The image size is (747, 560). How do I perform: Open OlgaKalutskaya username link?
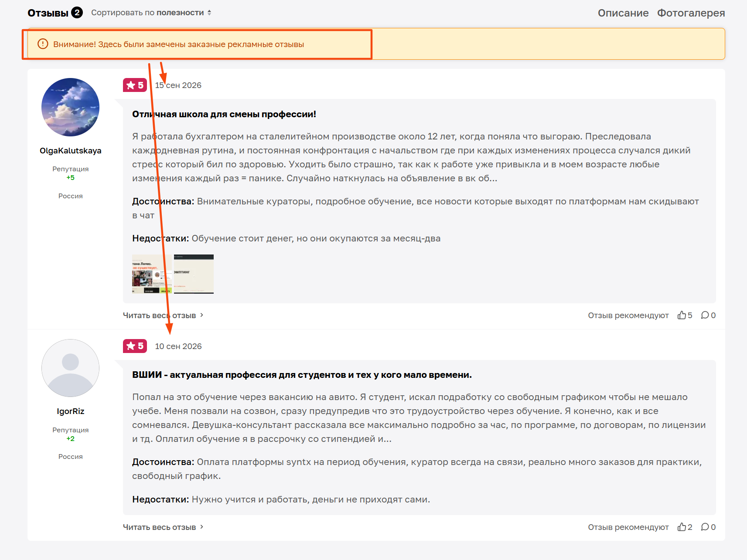click(70, 150)
